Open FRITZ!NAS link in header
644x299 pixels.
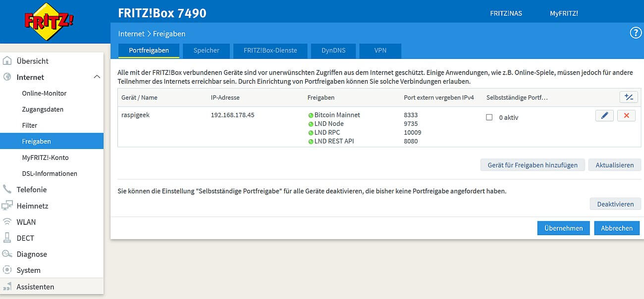click(506, 13)
